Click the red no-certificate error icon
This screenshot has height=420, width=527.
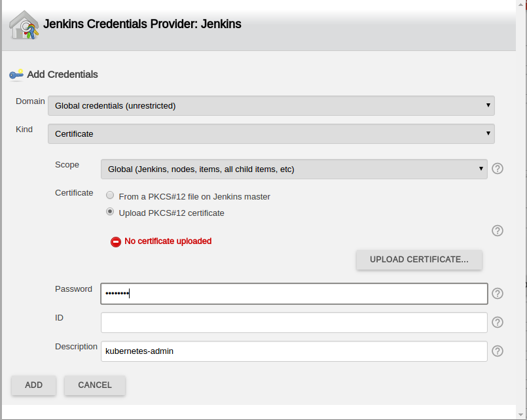tap(116, 241)
